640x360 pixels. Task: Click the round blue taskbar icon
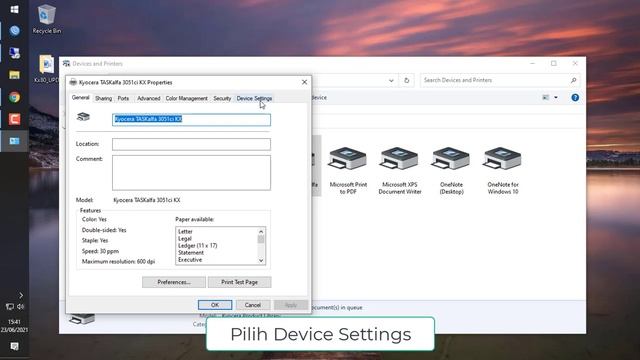[x=14, y=31]
